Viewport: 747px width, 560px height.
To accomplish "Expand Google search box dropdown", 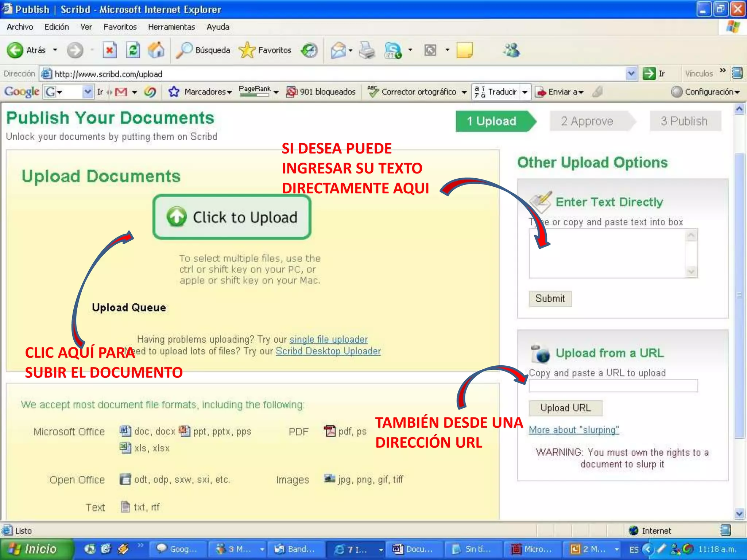I will tap(88, 92).
